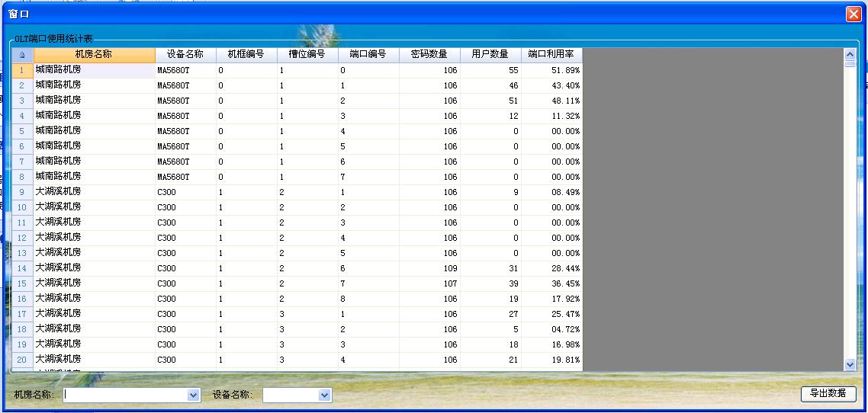Sort by 设备名称 column header

tap(185, 55)
